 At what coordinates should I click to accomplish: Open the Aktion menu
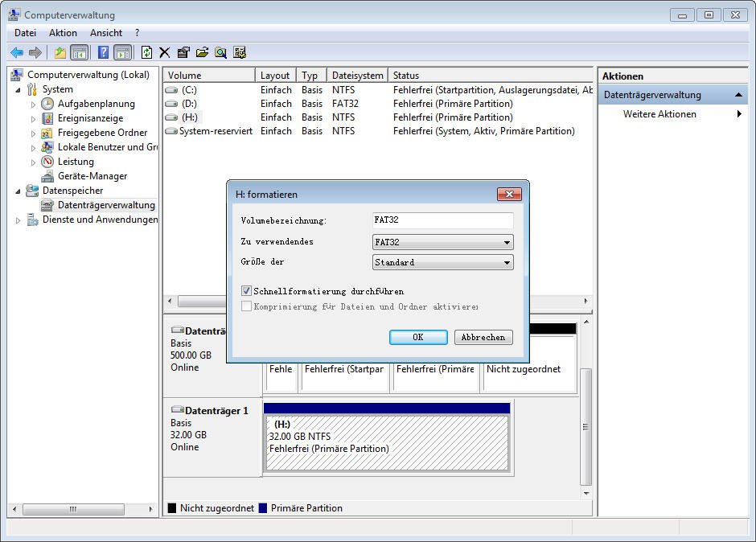pyautogui.click(x=63, y=33)
